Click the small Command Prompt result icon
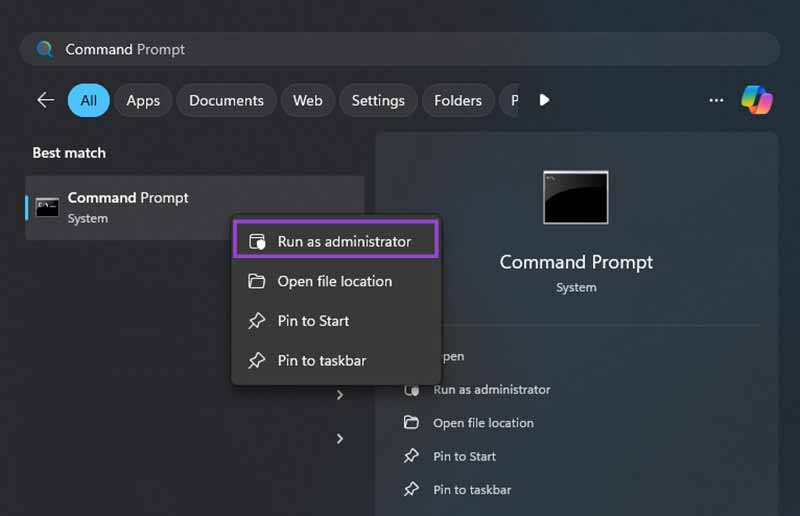 point(47,207)
